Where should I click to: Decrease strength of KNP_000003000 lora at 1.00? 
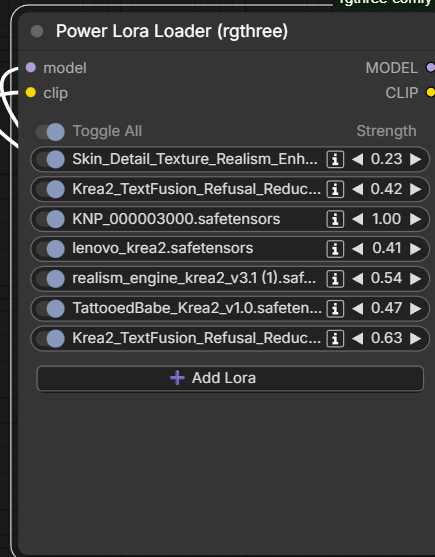click(358, 219)
